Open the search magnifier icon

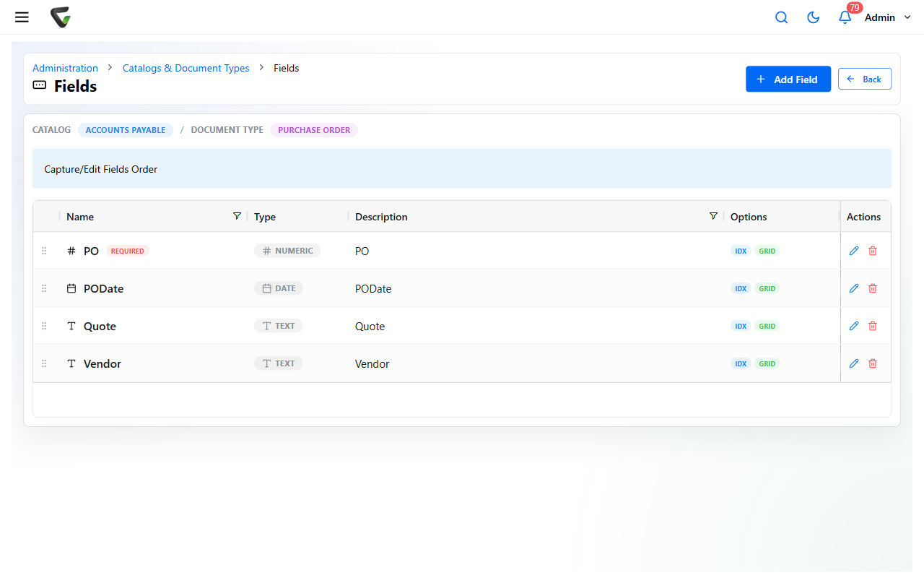tap(781, 17)
